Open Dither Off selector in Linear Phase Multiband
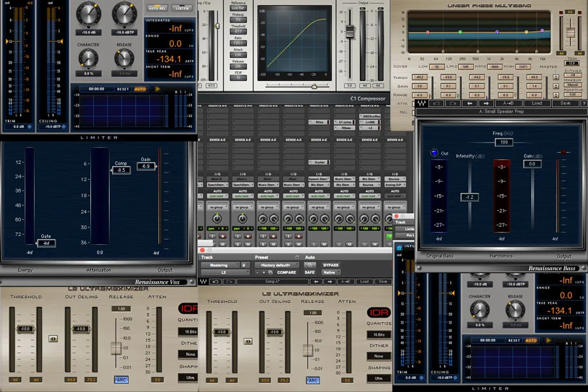This screenshot has height=392, width=588. (572, 75)
